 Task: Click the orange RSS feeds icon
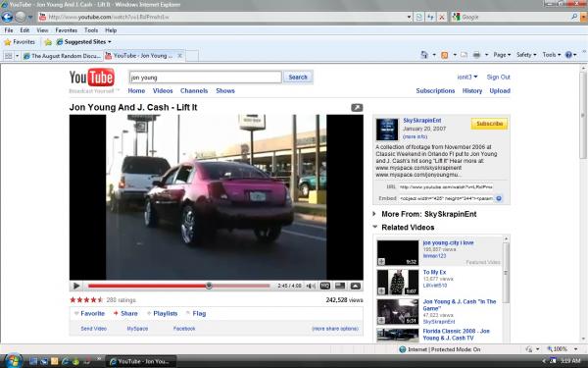444,55
